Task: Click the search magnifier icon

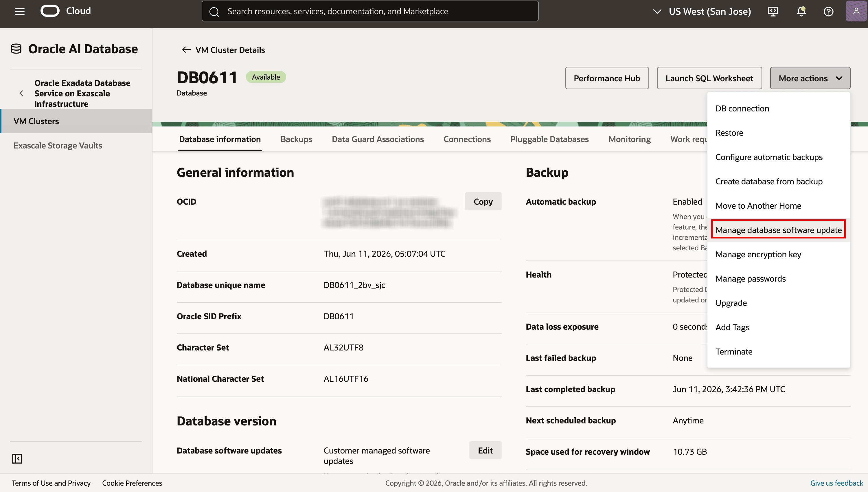Action: coord(214,12)
